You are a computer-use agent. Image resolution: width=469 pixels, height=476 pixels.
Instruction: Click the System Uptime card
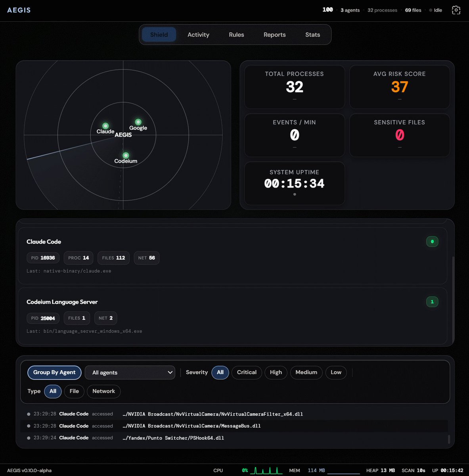[294, 183]
